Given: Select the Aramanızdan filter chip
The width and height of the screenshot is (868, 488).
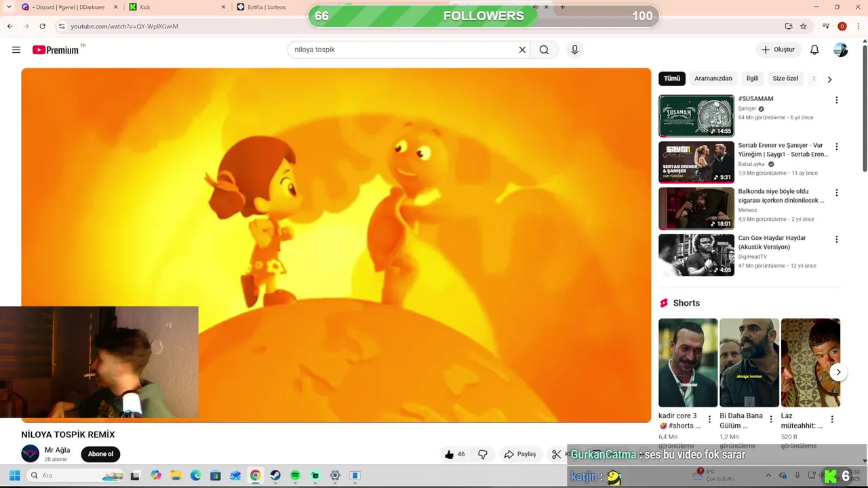Looking at the screenshot, I should tap(713, 79).
